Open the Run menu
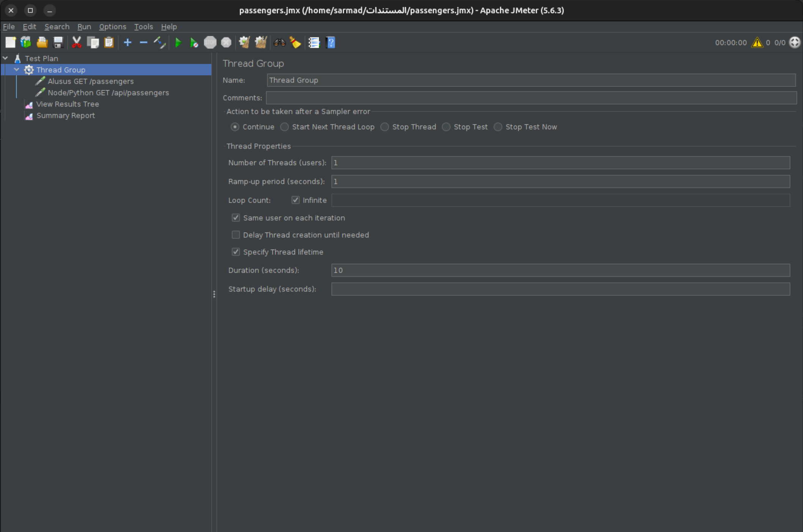The image size is (803, 532). [84, 27]
